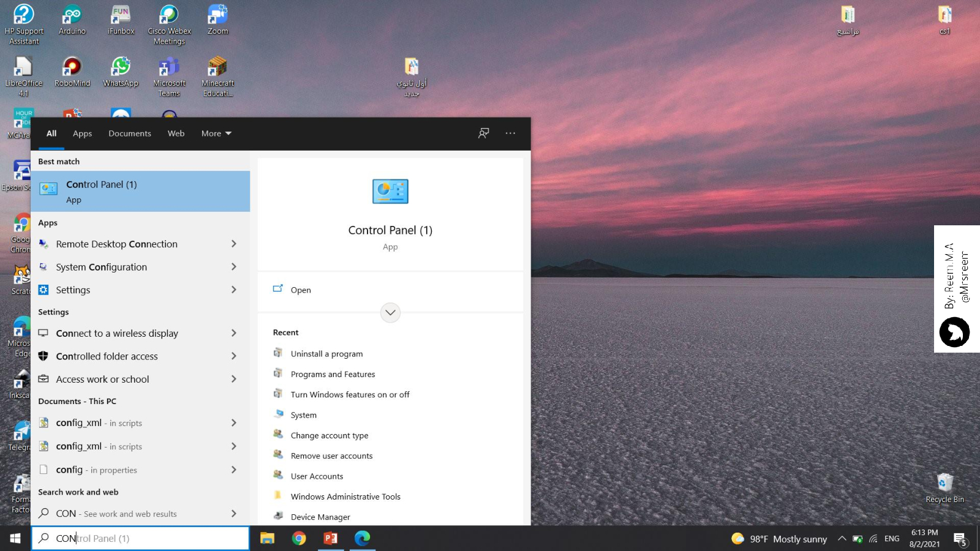Expand Remote Desktop Connection options arrow
Screen dimensions: 980x551
pos(233,244)
